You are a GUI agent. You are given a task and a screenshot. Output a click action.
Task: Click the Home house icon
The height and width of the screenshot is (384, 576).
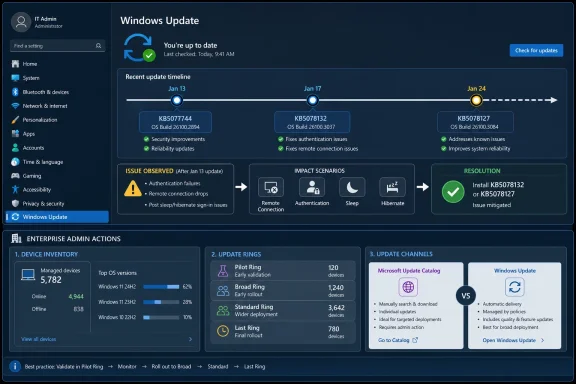pyautogui.click(x=15, y=64)
